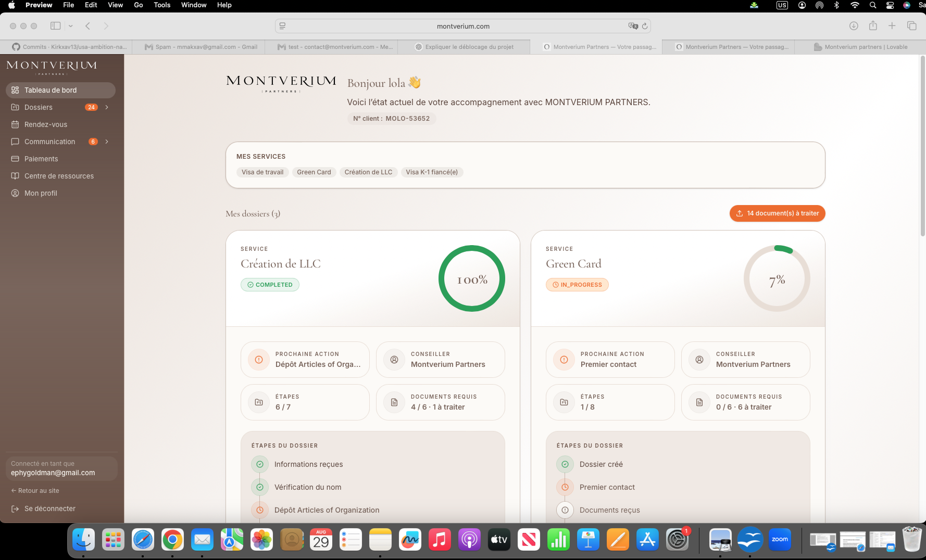This screenshot has width=926, height=560.
Task: Toggle the browser sidebar panel icon
Action: tap(55, 26)
